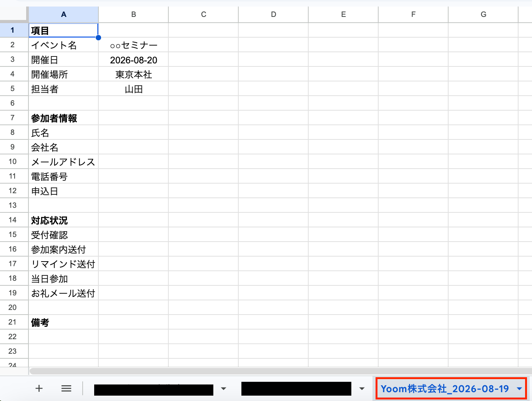The height and width of the screenshot is (401, 532).
Task: Click the select-all corner box
Action: pos(14,15)
